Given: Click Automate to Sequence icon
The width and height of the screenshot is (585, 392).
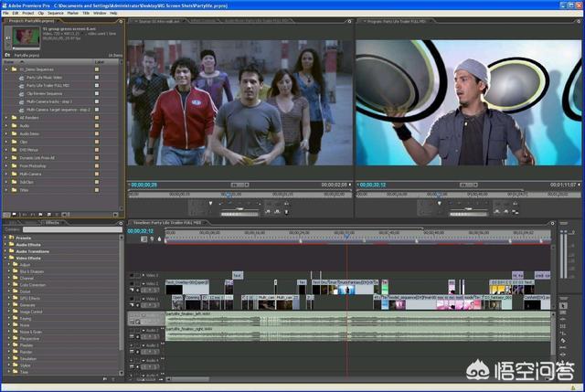Looking at the screenshot, I should click(x=24, y=215).
